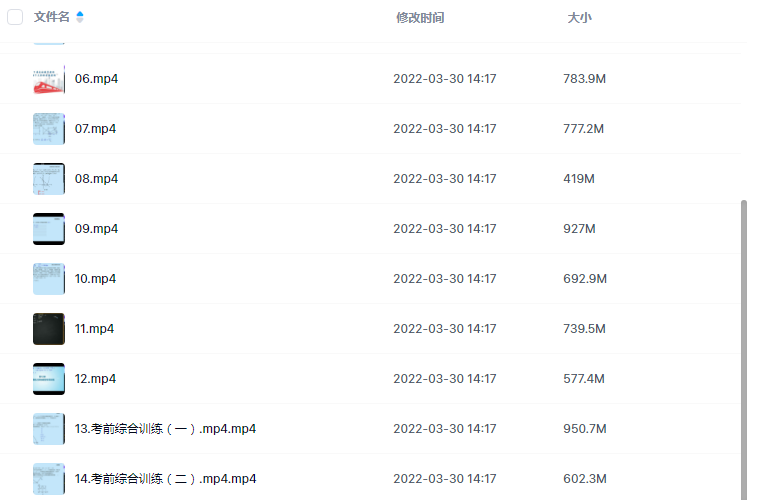The image size is (757, 500).
Task: Click the 12.mp4 video thumbnail
Action: [49, 379]
